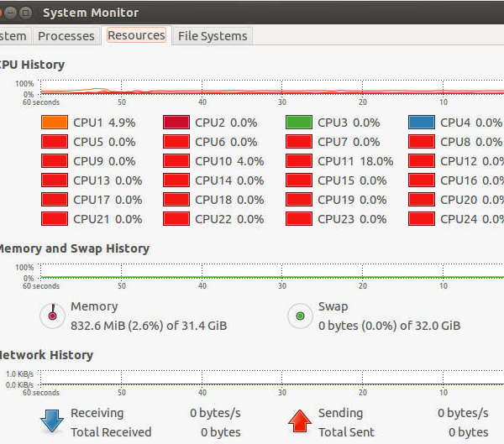Minimize the System Monitor window

[x=10, y=13]
